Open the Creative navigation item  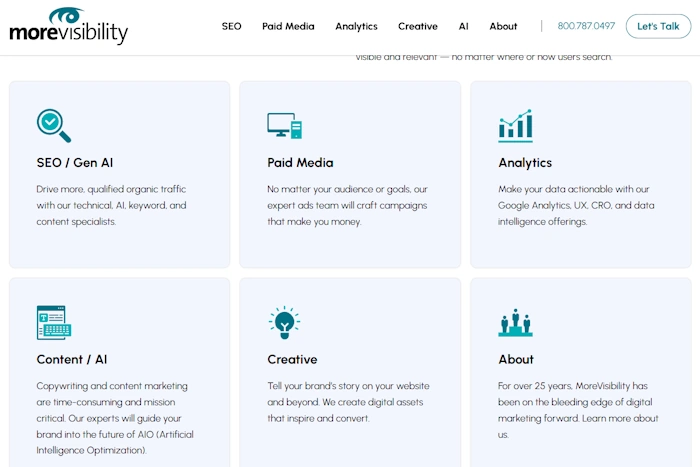tap(418, 26)
